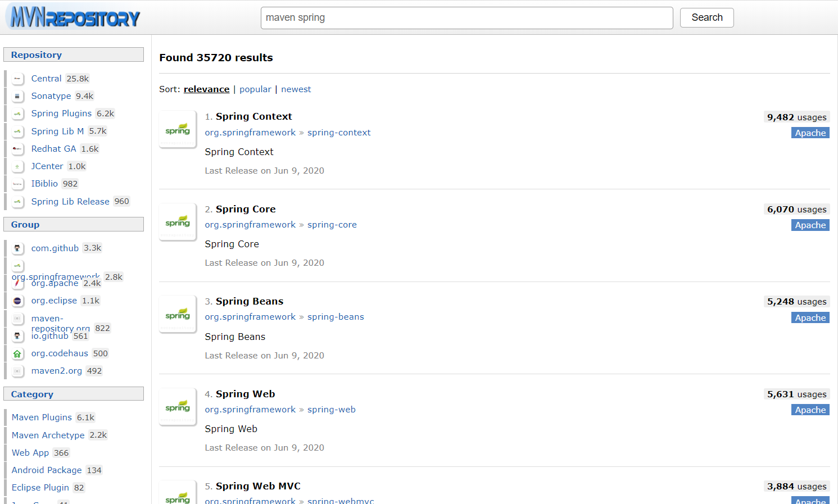Filter by Central repository link
838x504 pixels.
[46, 79]
